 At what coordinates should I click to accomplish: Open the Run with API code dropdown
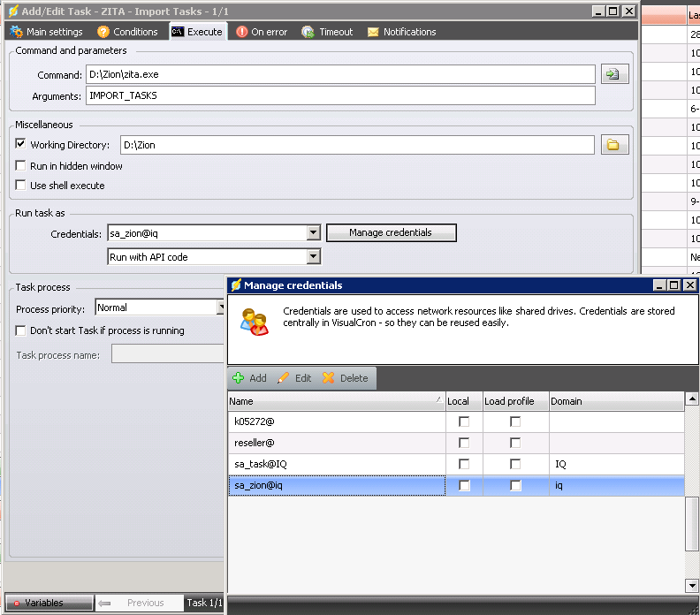tap(313, 257)
